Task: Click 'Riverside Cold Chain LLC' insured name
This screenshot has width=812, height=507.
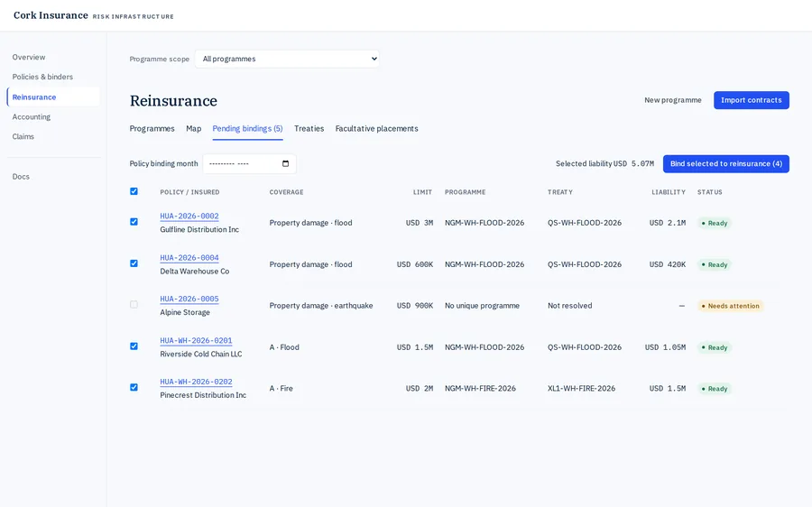Action: coord(201,354)
